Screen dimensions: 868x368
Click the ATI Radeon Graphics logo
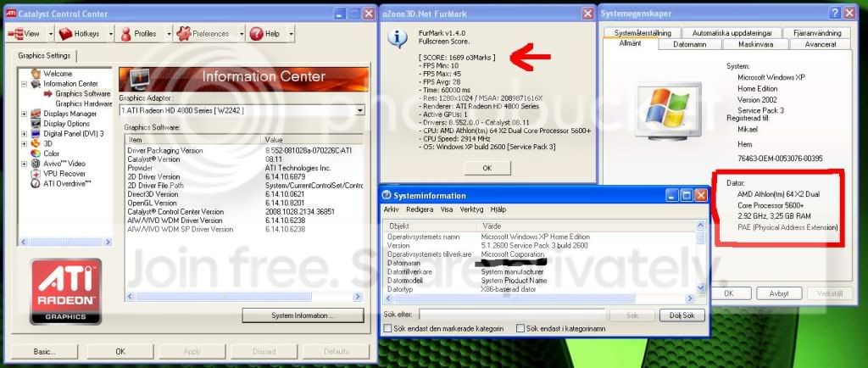[x=65, y=291]
